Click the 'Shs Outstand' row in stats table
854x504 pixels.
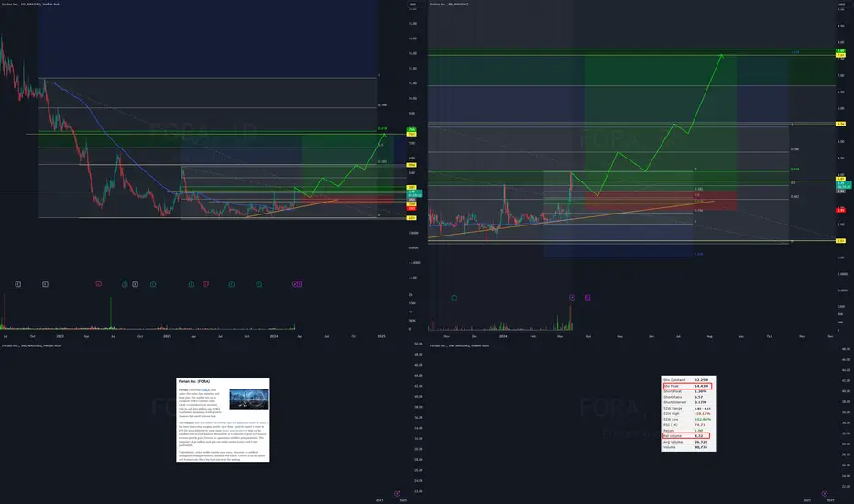688,379
